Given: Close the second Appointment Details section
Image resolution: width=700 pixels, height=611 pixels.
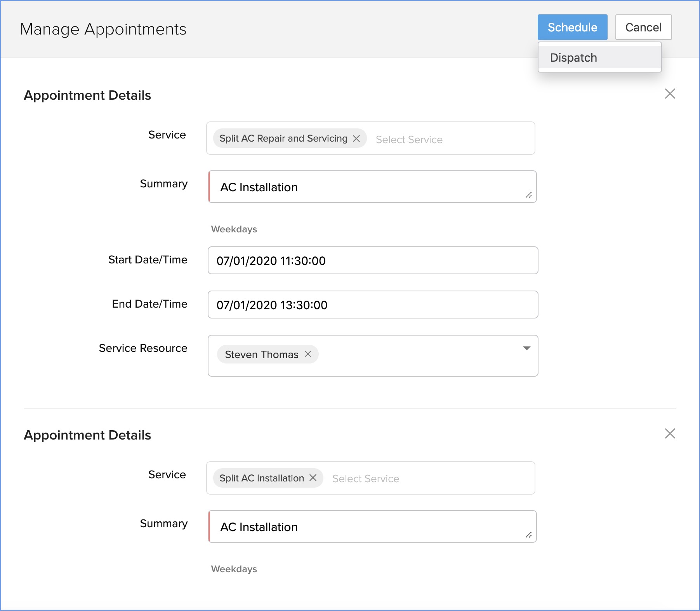Looking at the screenshot, I should coord(670,434).
